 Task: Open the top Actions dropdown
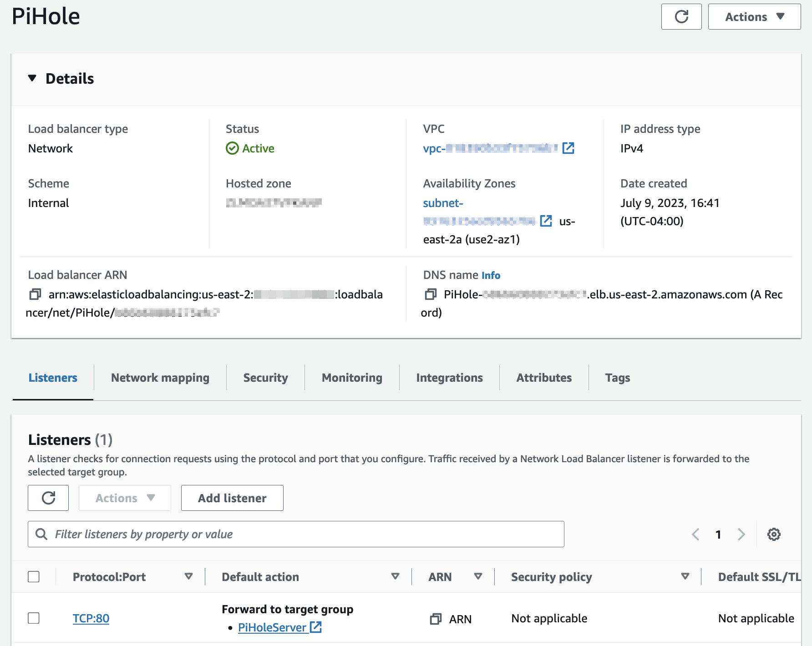(x=754, y=17)
